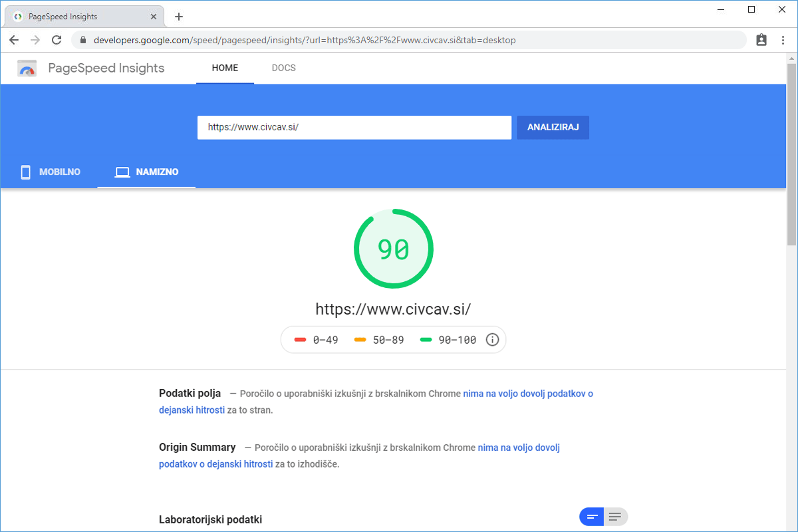Switch lab data to compact bar view
Viewport: 798px width, 532px height.
(x=592, y=517)
